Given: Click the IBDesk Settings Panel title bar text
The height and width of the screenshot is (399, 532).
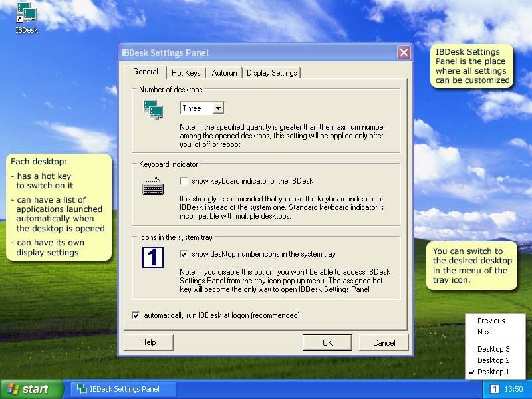Looking at the screenshot, I should (165, 53).
